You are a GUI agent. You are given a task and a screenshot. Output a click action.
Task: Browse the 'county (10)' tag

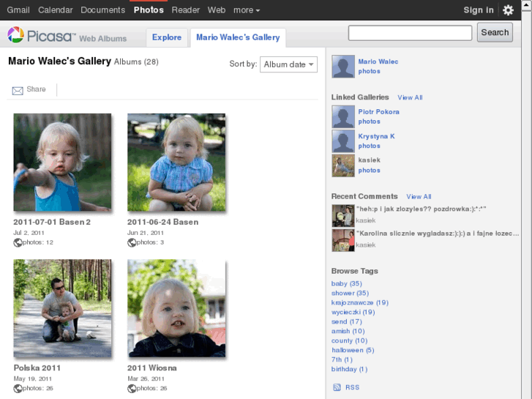coord(350,340)
